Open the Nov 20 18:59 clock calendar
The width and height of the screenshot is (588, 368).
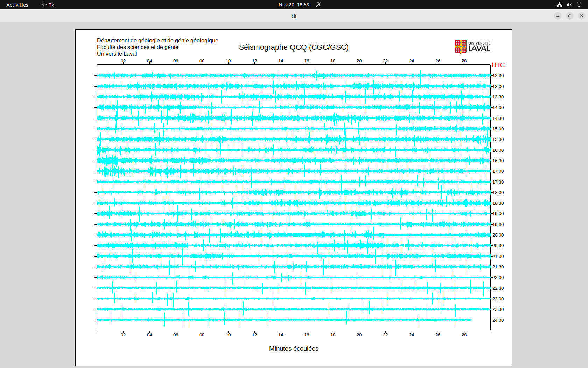pos(294,5)
